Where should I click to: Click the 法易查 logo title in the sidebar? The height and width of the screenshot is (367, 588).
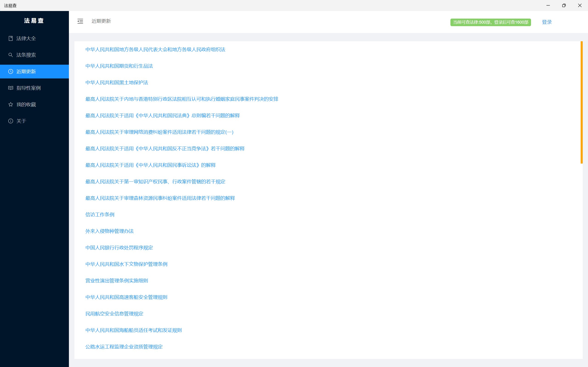coord(34,21)
